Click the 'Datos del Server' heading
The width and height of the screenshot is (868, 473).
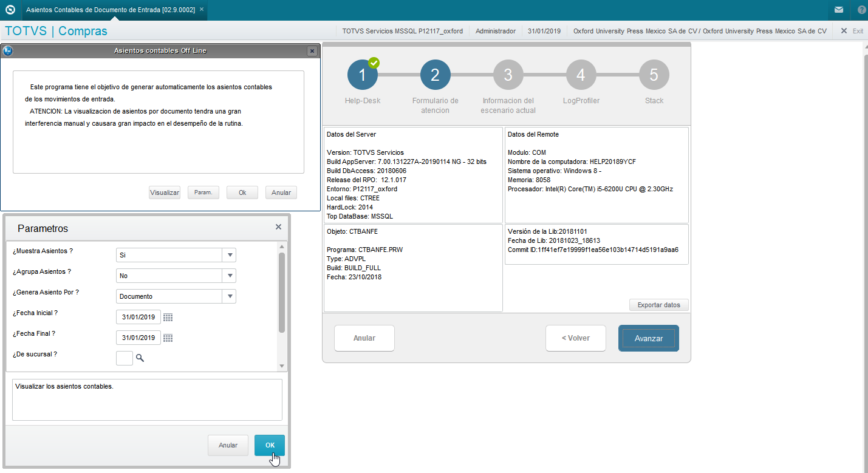[x=350, y=134]
